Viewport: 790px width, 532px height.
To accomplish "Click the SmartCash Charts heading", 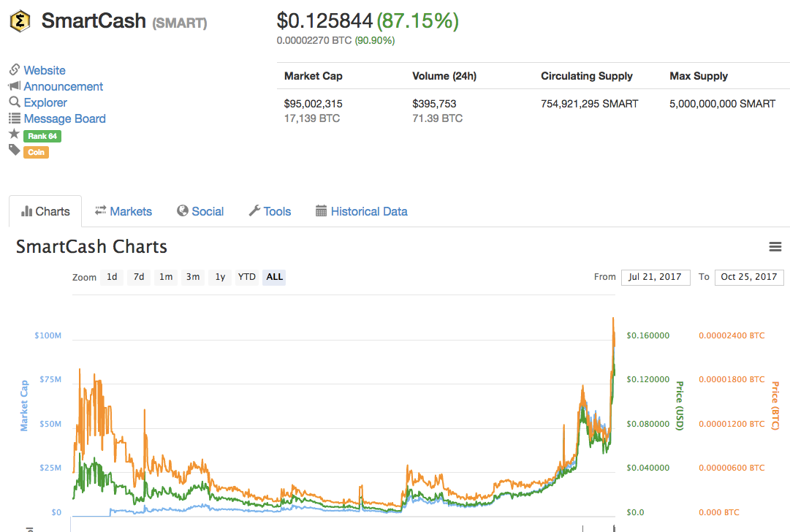I will pos(91,247).
